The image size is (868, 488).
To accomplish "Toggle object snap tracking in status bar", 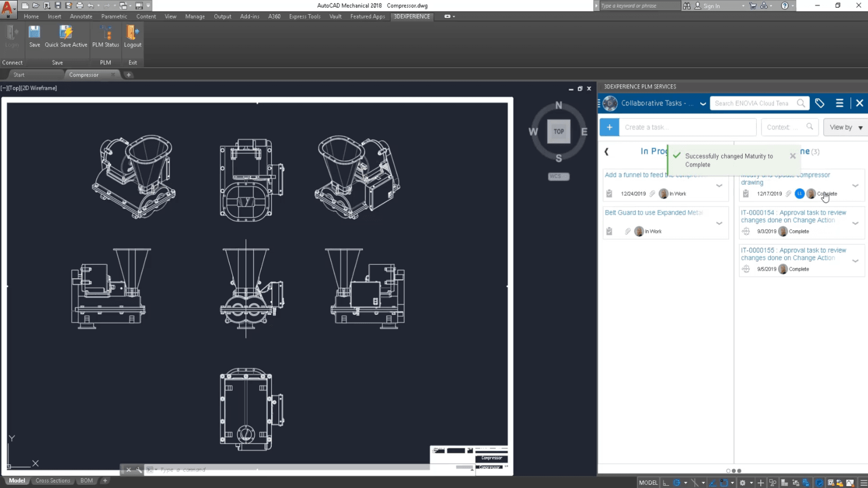I will [x=712, y=483].
